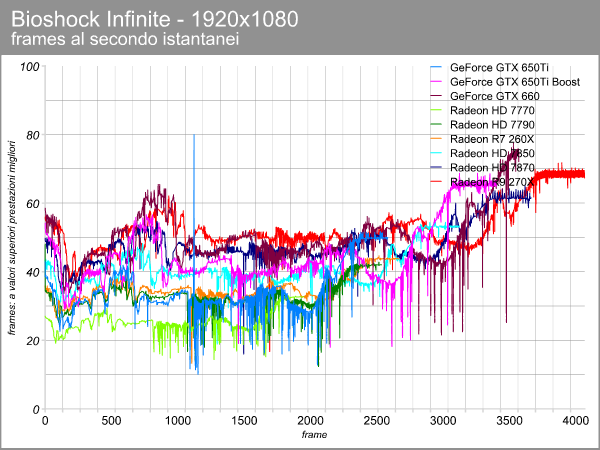Click the x-axis label "4000"

575,421
